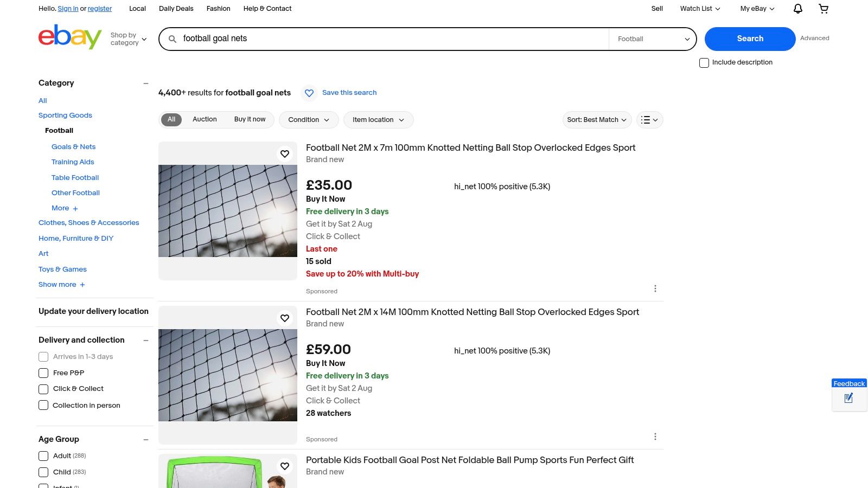Select Collection in person filter
Image resolution: width=868 pixels, height=488 pixels.
point(43,405)
